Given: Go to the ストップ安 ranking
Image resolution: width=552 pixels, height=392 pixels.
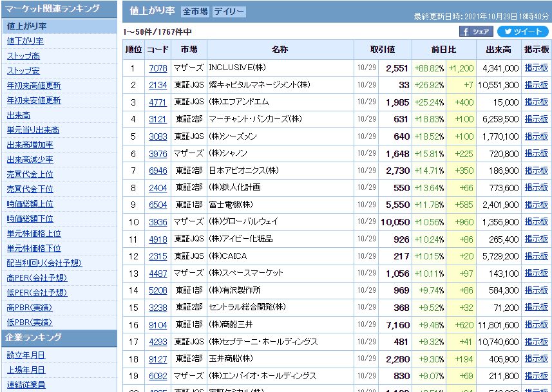Looking at the screenshot, I should pyautogui.click(x=23, y=71).
